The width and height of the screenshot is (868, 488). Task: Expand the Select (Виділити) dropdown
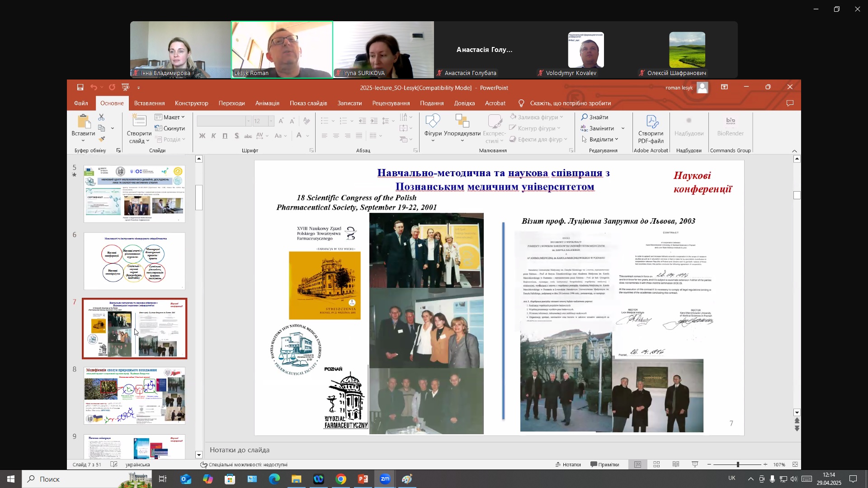(599, 139)
